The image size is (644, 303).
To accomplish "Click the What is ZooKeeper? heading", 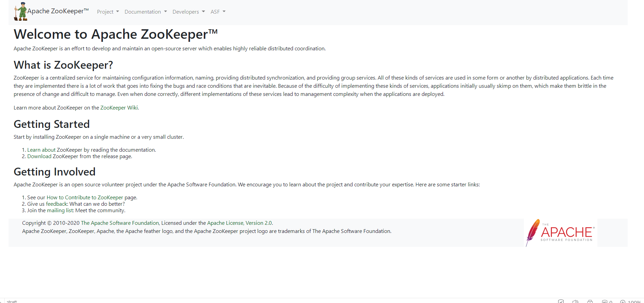I will 63,65.
